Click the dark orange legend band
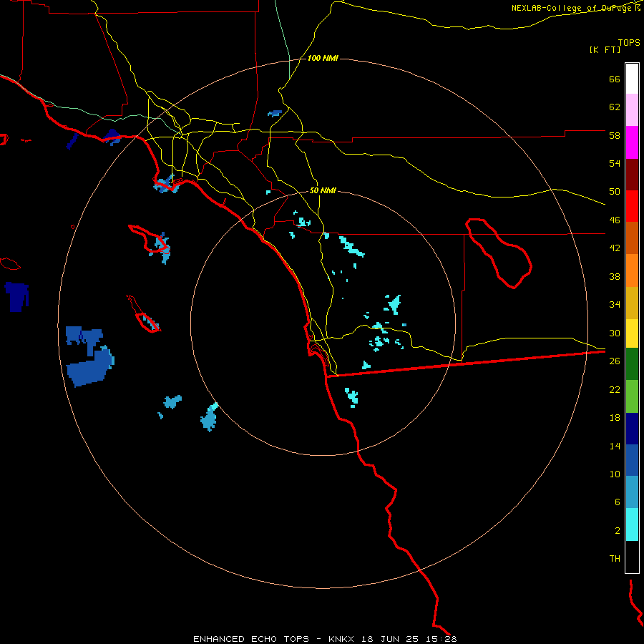The image size is (644, 644). 632,238
